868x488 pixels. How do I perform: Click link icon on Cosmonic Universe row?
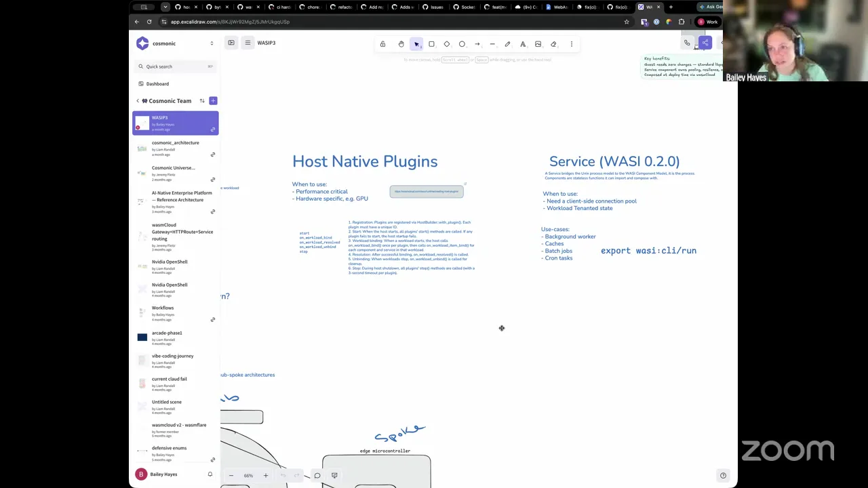(x=213, y=180)
